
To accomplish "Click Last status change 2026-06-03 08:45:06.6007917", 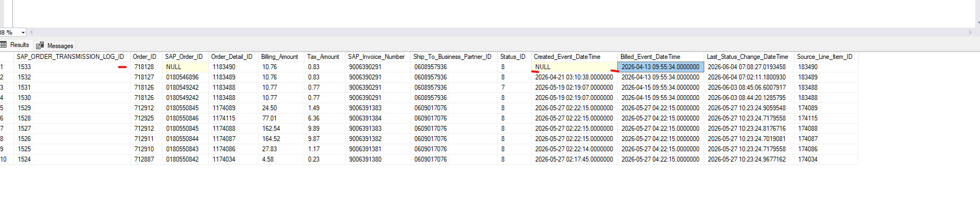I will [x=749, y=88].
